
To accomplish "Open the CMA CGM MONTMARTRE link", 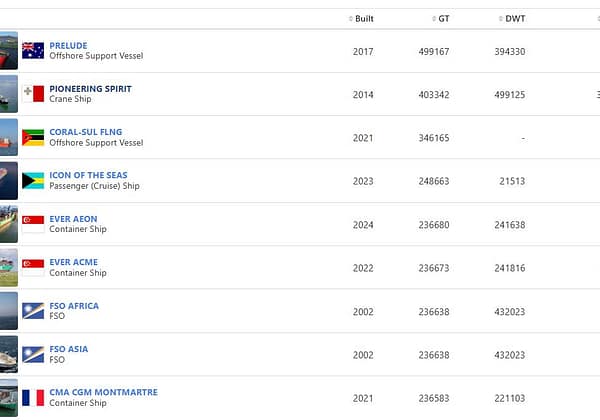I will tap(103, 392).
